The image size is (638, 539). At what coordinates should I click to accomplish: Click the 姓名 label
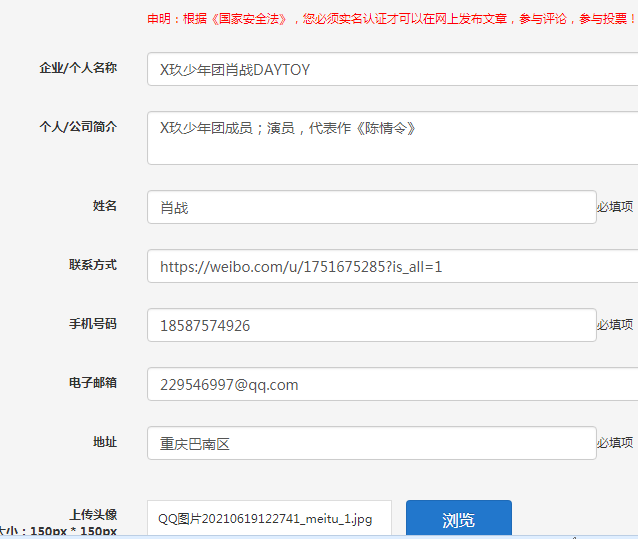point(105,206)
